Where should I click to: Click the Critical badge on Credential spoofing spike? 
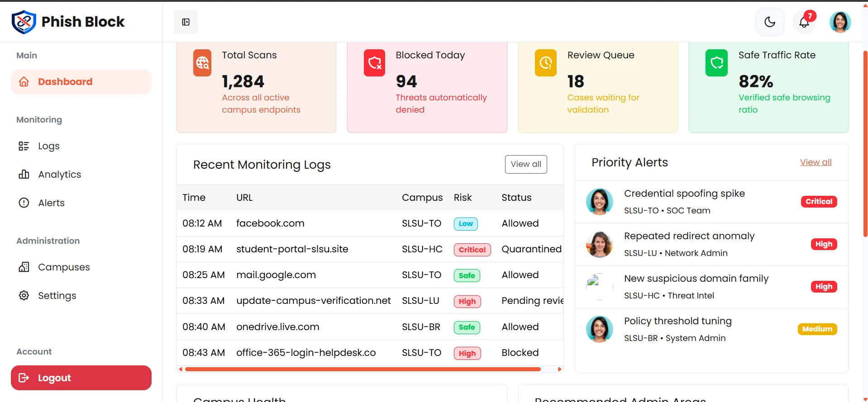click(x=819, y=202)
